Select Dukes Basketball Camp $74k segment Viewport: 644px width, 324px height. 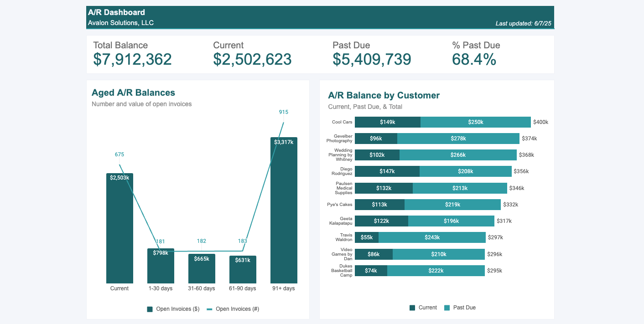click(371, 271)
